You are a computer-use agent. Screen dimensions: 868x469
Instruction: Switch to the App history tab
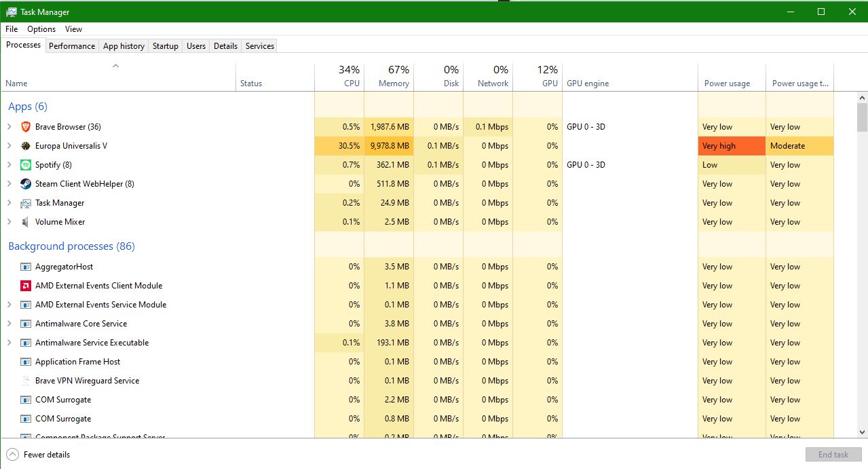pyautogui.click(x=124, y=46)
